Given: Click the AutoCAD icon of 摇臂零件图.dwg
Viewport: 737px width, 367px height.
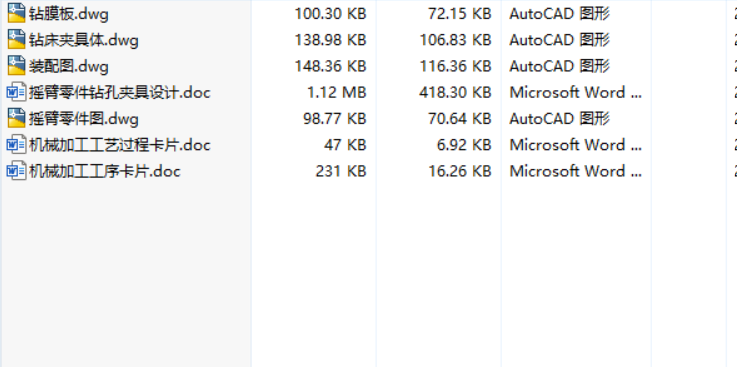Looking at the screenshot, I should pos(16,118).
